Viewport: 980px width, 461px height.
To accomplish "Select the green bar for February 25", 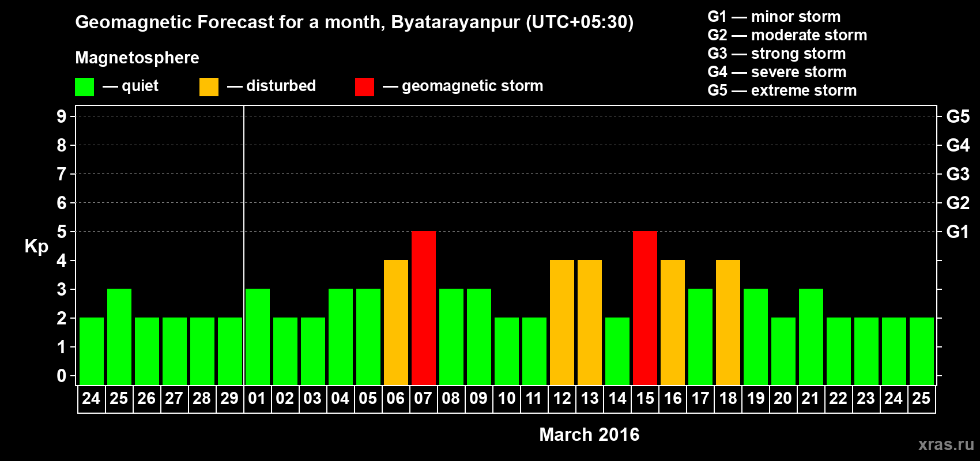I will pyautogui.click(x=119, y=337).
